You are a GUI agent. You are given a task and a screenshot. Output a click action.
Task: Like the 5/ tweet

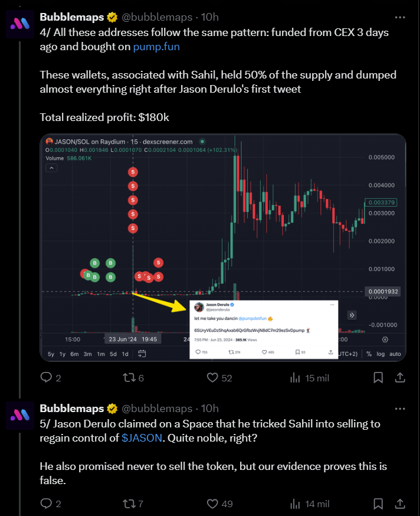pos(214,504)
